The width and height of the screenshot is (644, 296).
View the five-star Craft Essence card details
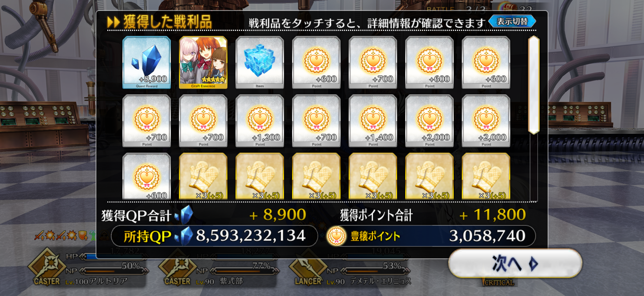tap(203, 62)
